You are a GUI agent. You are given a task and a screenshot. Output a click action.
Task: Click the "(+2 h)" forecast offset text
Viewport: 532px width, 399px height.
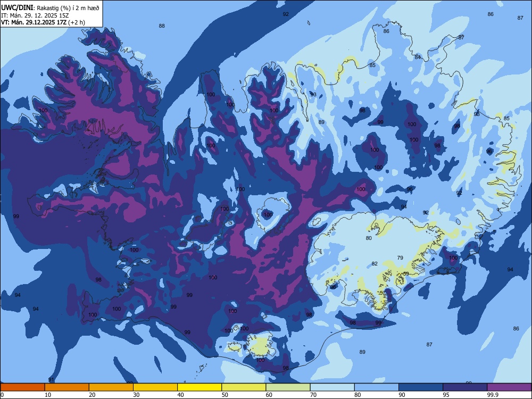77,23
